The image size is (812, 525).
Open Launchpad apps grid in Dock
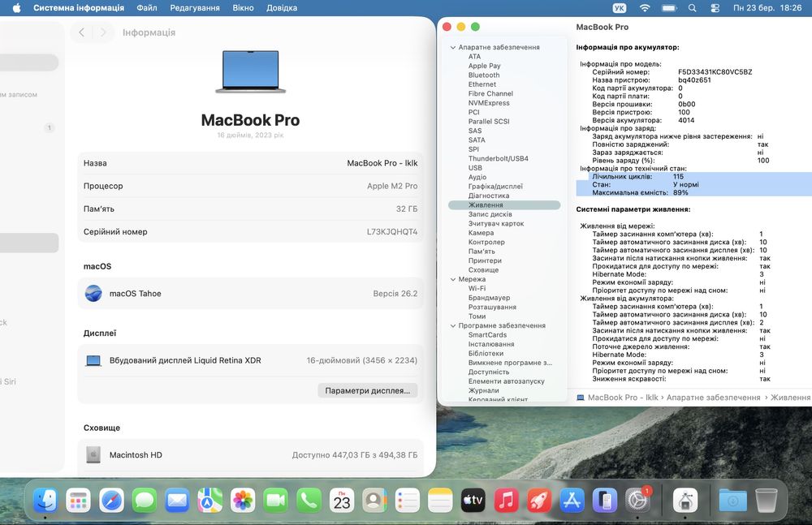point(78,501)
